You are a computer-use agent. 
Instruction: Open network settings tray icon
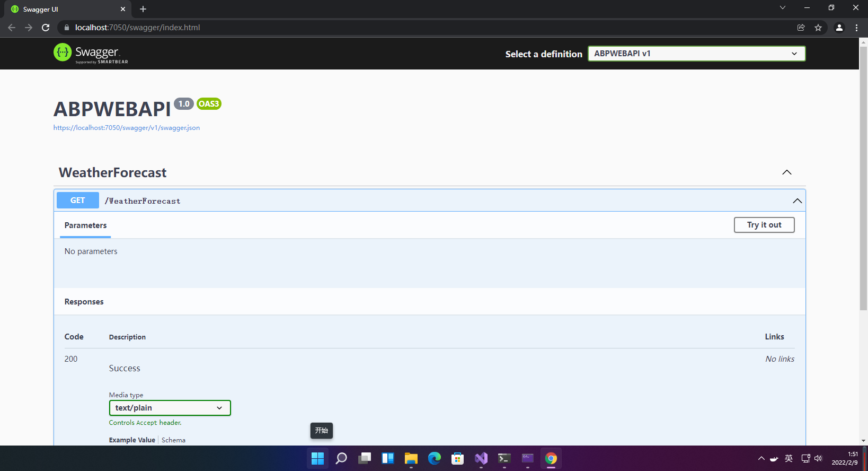point(805,458)
